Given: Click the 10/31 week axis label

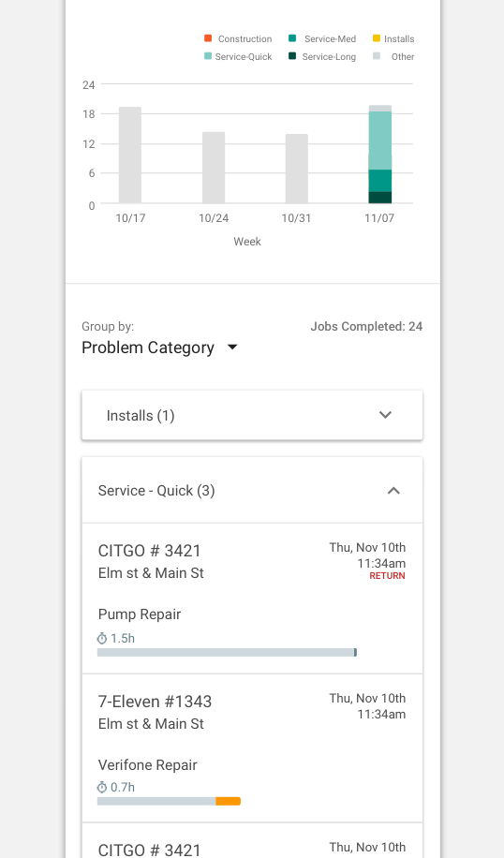Looking at the screenshot, I should (296, 218).
